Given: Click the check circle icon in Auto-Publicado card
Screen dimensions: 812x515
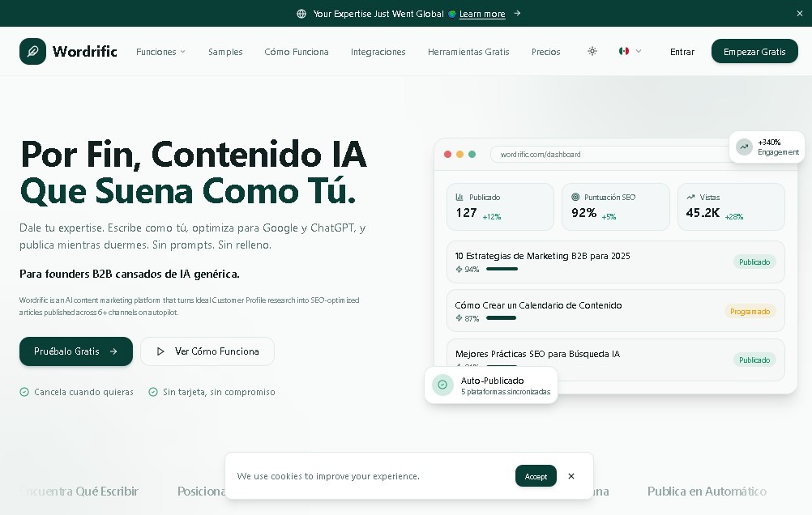Looking at the screenshot, I should 442,385.
